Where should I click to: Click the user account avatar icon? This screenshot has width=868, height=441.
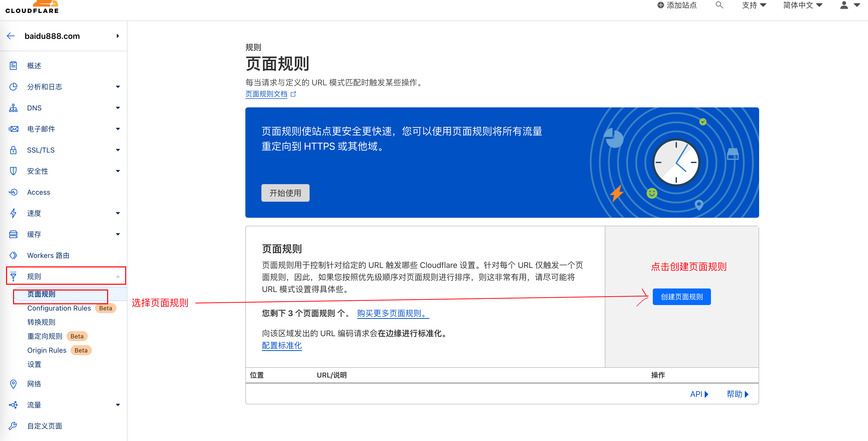[844, 5]
